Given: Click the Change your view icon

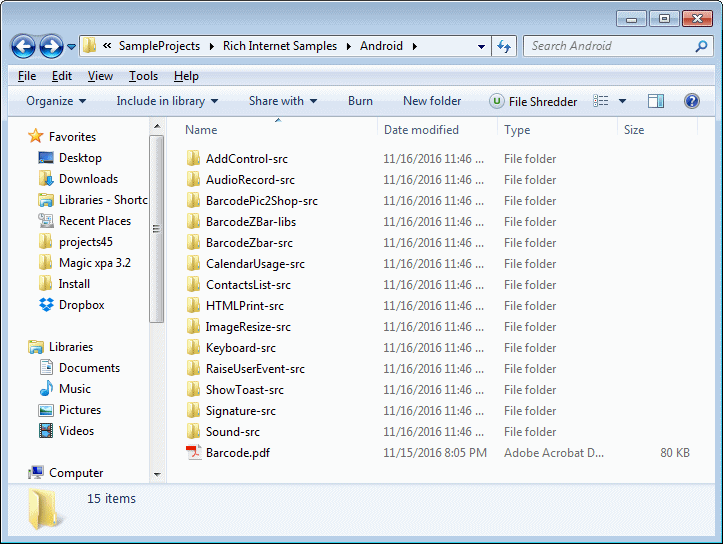Looking at the screenshot, I should (601, 101).
